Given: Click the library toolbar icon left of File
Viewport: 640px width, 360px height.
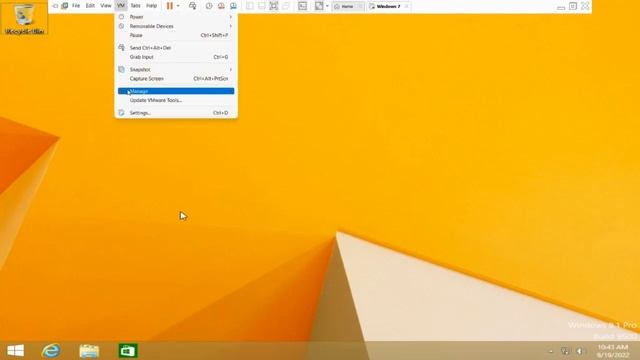Looking at the screenshot, I should tap(64, 6).
